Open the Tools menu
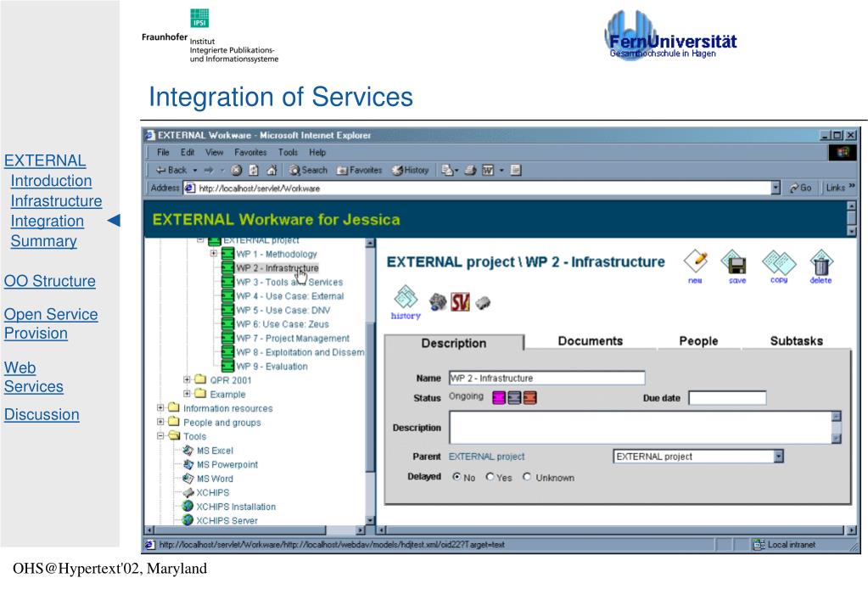Image resolution: width=868 pixels, height=601 pixels. pyautogui.click(x=288, y=152)
